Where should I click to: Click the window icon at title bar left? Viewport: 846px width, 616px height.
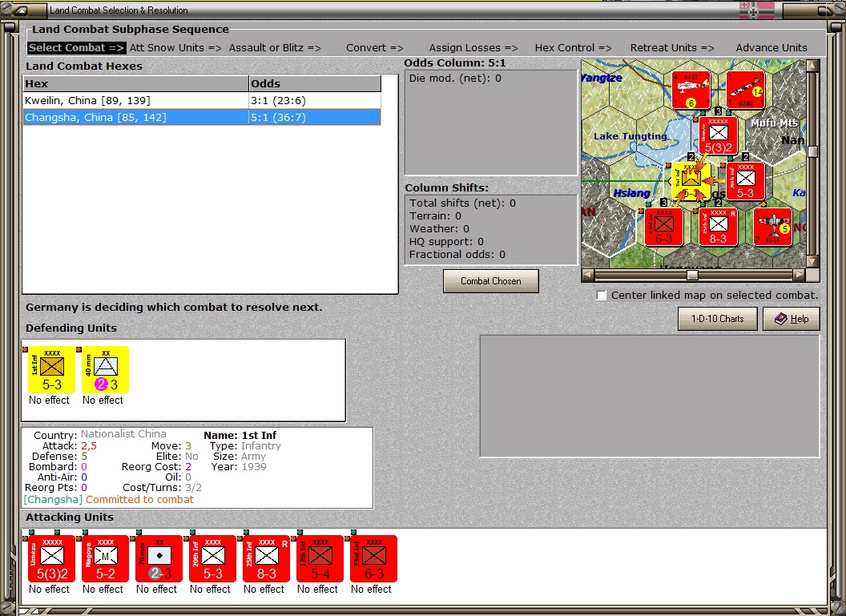(20, 10)
